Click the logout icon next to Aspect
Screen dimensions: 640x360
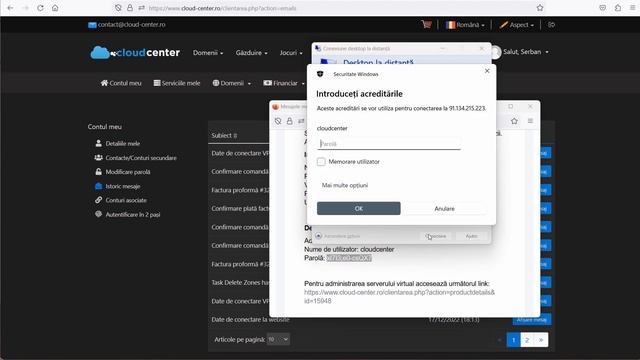click(x=551, y=25)
